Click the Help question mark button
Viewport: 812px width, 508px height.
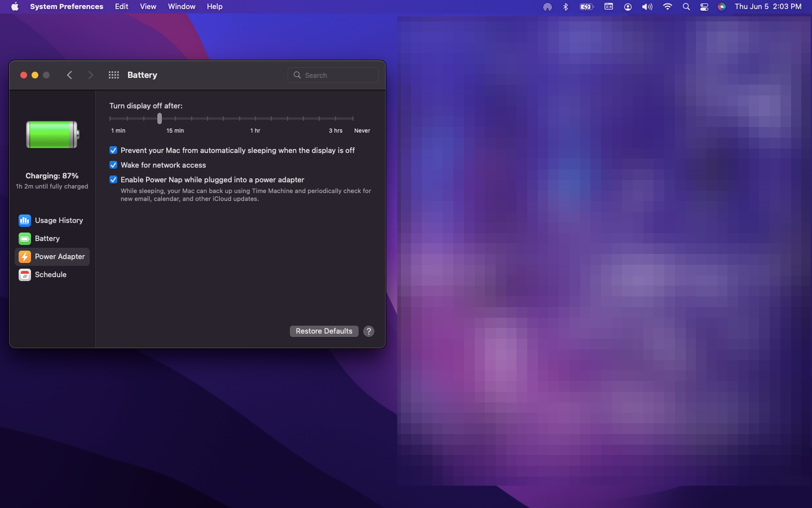click(x=369, y=331)
